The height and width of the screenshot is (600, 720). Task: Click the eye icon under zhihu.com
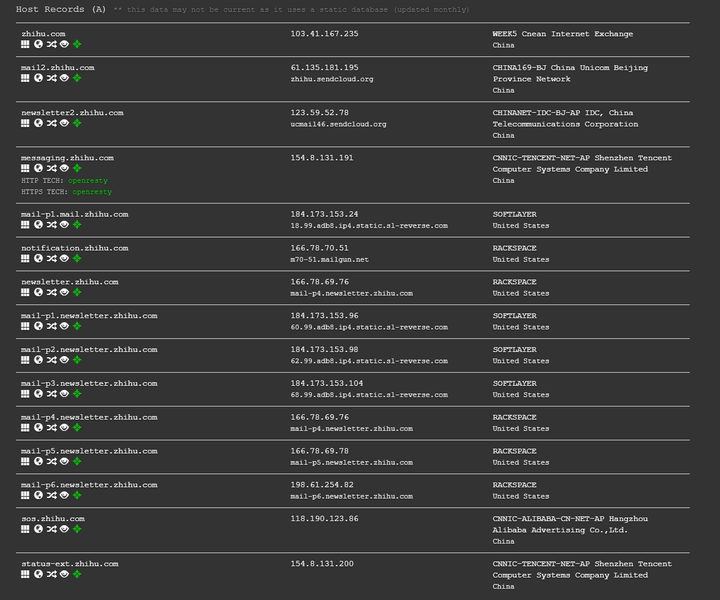pyautogui.click(x=64, y=44)
